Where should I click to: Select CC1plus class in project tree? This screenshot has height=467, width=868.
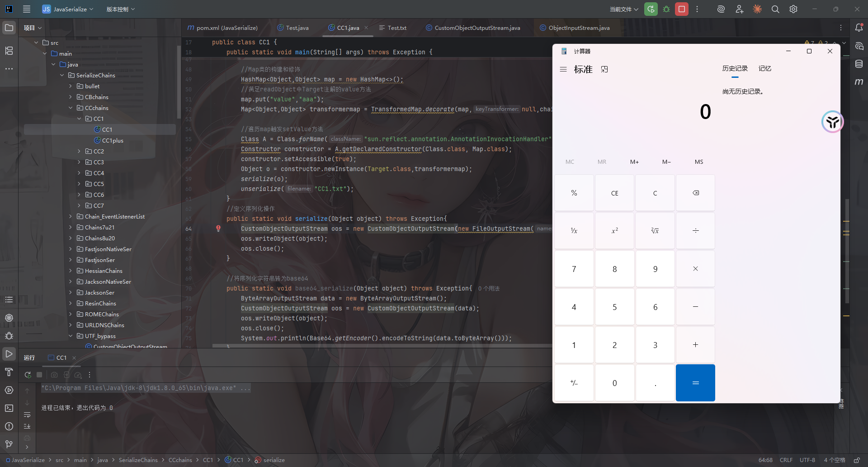click(x=113, y=140)
